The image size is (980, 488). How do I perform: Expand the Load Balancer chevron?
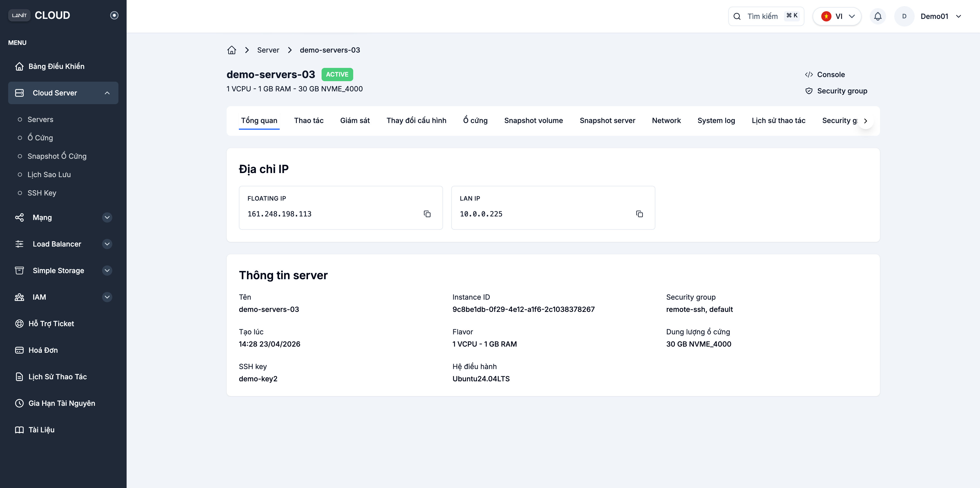(107, 244)
